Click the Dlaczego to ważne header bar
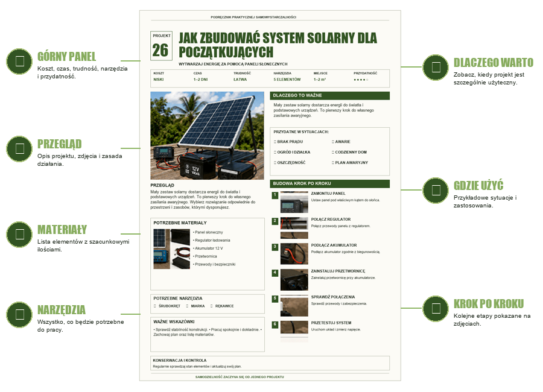This screenshot has height=392, width=543. pos(329,95)
